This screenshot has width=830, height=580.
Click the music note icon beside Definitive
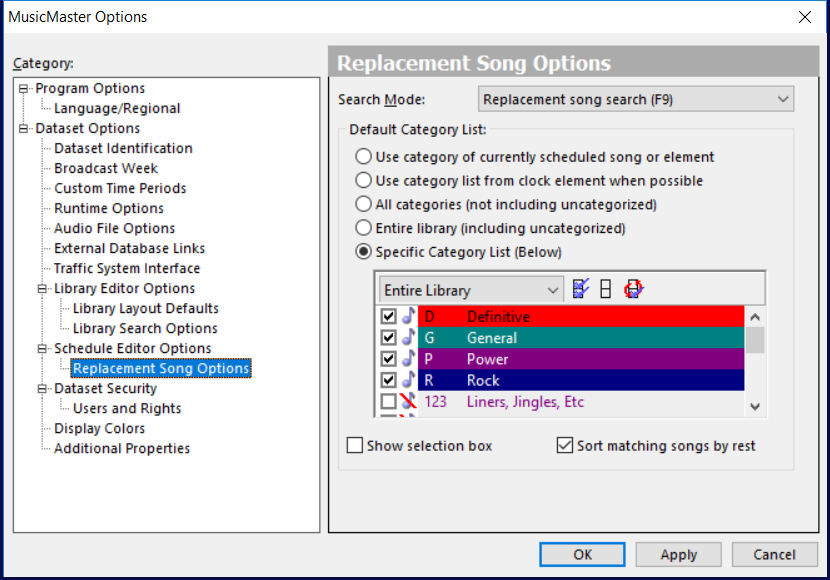click(x=408, y=317)
